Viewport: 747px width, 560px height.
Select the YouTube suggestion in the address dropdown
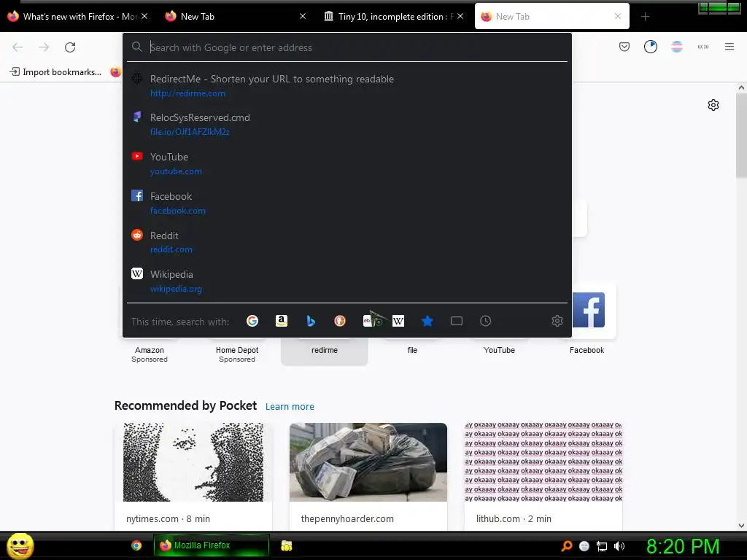[x=347, y=164]
